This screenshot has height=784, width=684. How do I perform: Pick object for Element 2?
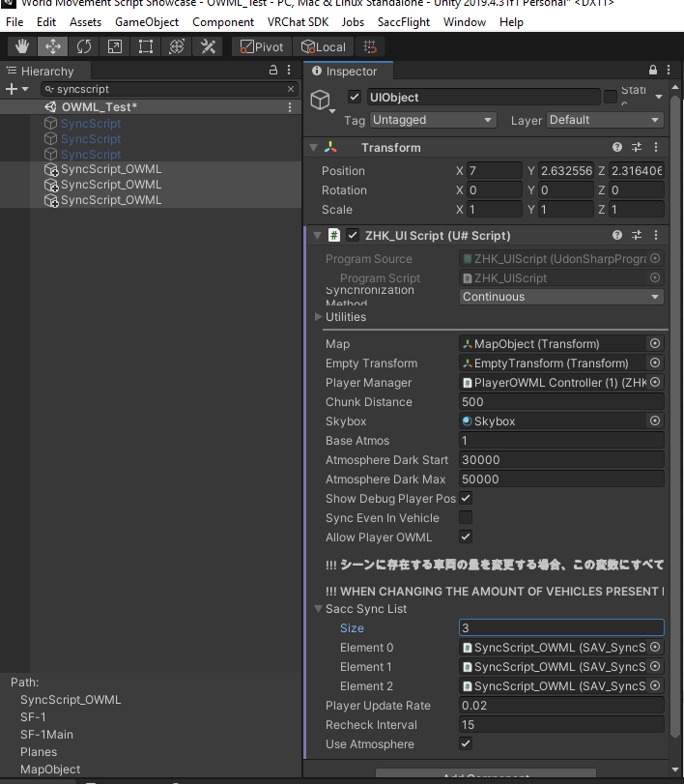click(654, 686)
